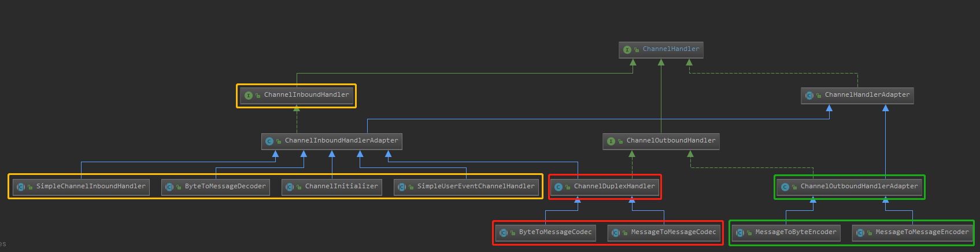Click the ChannelOutboundHandler node

(x=661, y=141)
